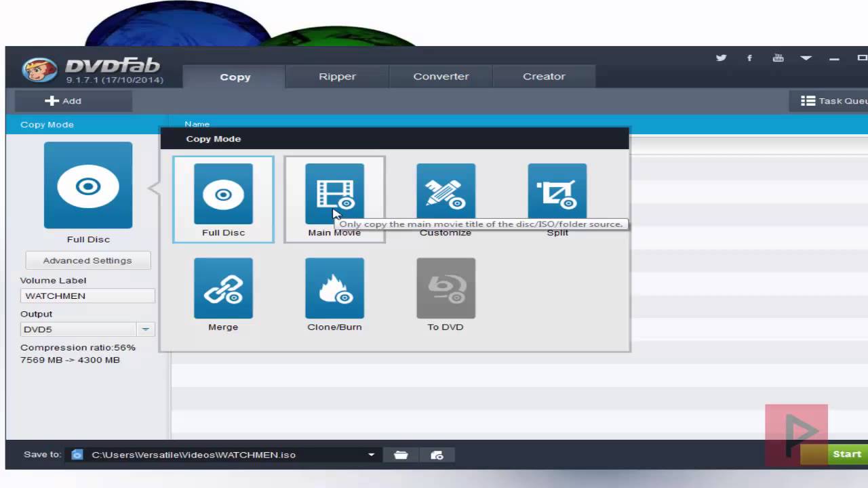The width and height of the screenshot is (868, 488).
Task: Click the version text 9.1.7.1
Action: pyautogui.click(x=114, y=80)
